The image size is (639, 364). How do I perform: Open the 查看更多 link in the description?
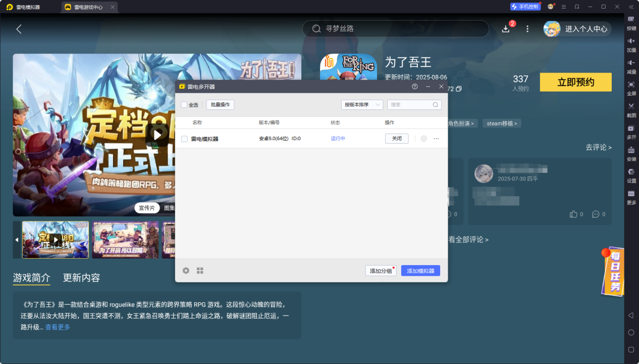coord(58,327)
